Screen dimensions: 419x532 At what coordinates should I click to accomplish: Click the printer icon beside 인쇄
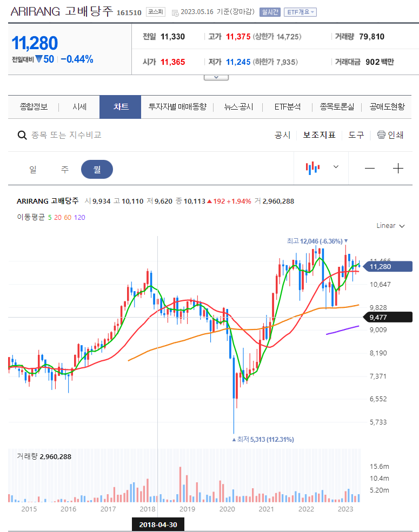tap(381, 135)
